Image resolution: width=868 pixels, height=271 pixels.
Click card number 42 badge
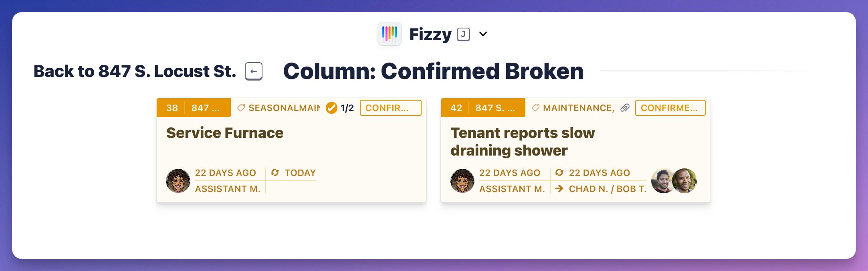pos(456,108)
